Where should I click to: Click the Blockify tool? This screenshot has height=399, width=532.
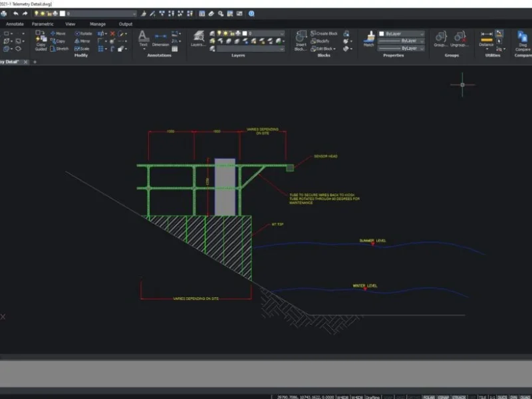point(320,41)
